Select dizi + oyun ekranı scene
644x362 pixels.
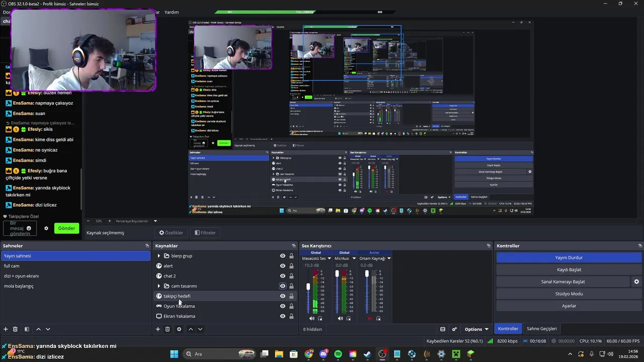coord(75,276)
